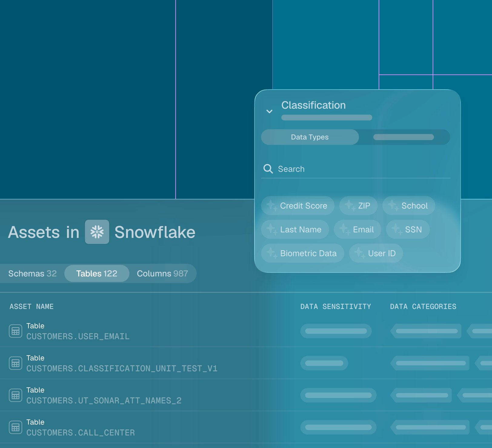Click the sparkle icon on Biometric Data chip
This screenshot has height=448, width=492.
pyautogui.click(x=272, y=253)
